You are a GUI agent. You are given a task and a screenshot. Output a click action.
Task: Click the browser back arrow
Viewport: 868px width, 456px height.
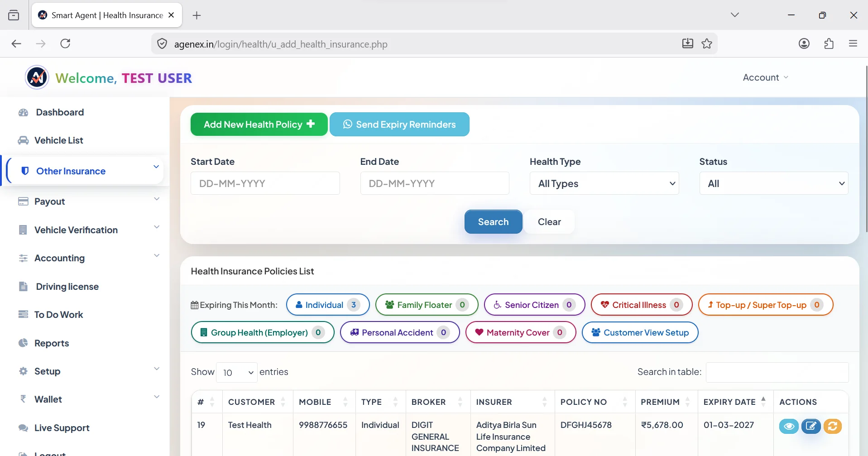16,43
